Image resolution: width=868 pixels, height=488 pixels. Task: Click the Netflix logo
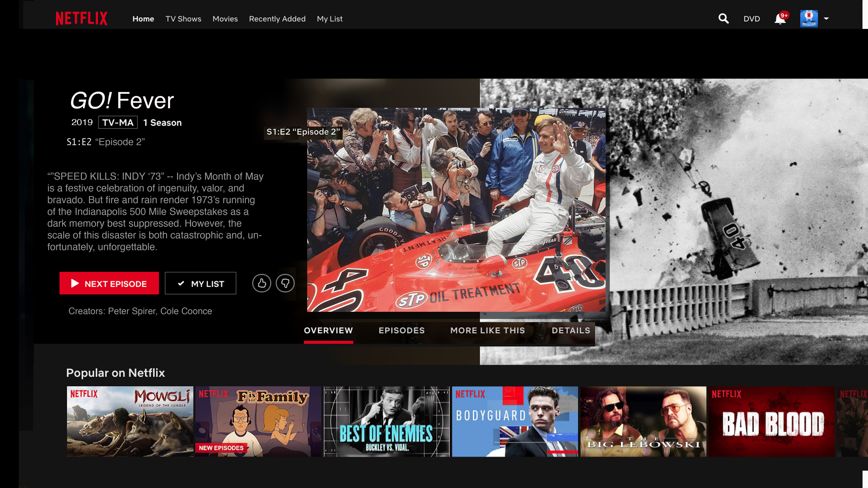pyautogui.click(x=82, y=18)
